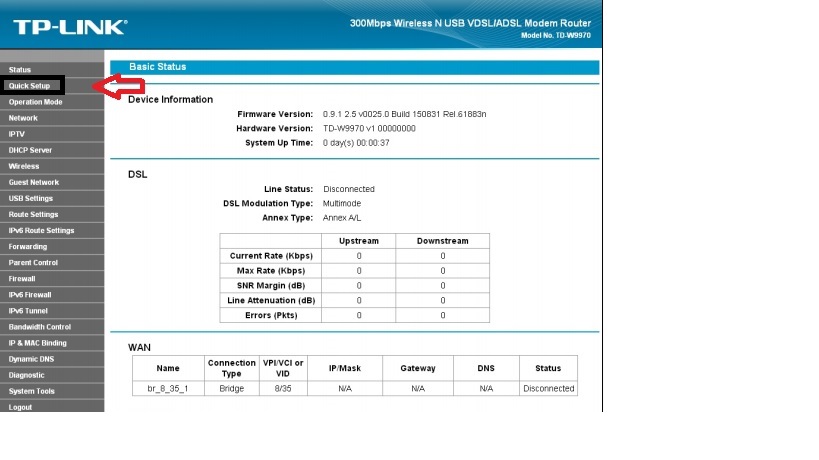This screenshot has height=460, width=819.
Task: Click WAN entry name br_8_35_1
Action: (168, 388)
